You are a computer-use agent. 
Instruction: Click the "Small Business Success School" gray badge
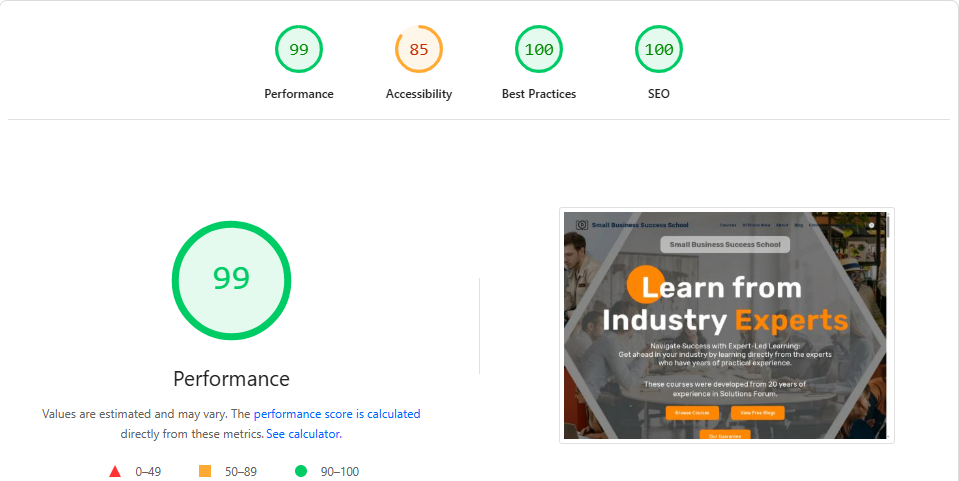725,244
